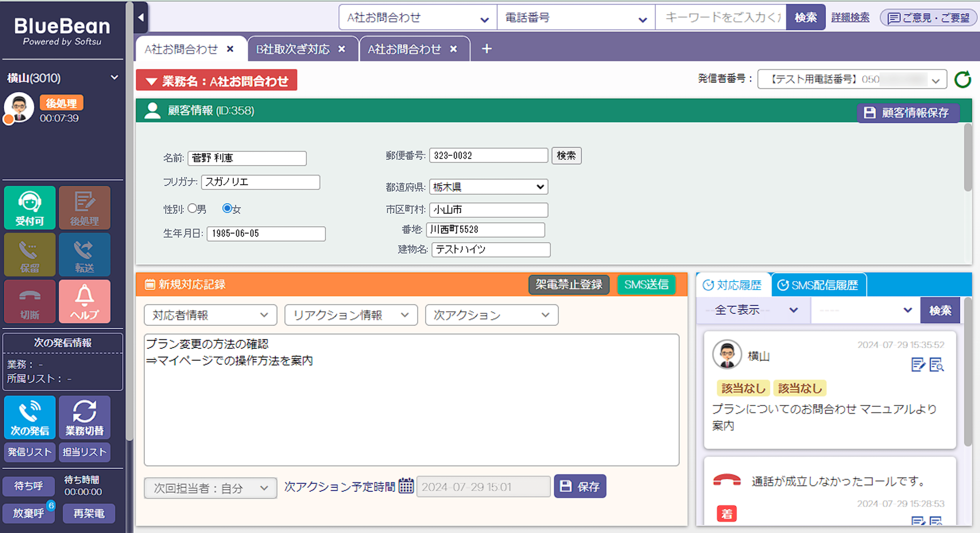Click the red missed-call phone icon
The width and height of the screenshot is (980, 533).
point(727,480)
